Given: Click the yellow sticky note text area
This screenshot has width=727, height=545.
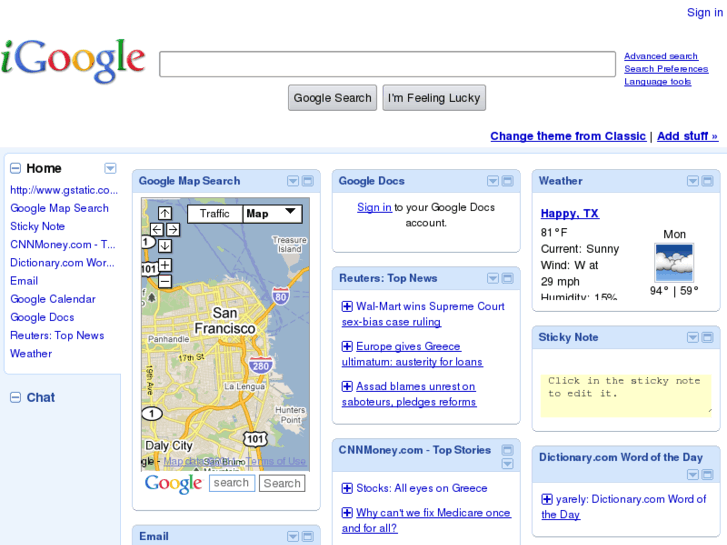Looking at the screenshot, I should pyautogui.click(x=626, y=396).
